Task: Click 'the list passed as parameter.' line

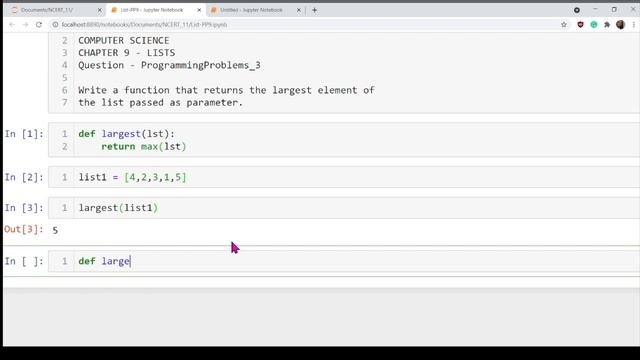Action: pos(160,102)
